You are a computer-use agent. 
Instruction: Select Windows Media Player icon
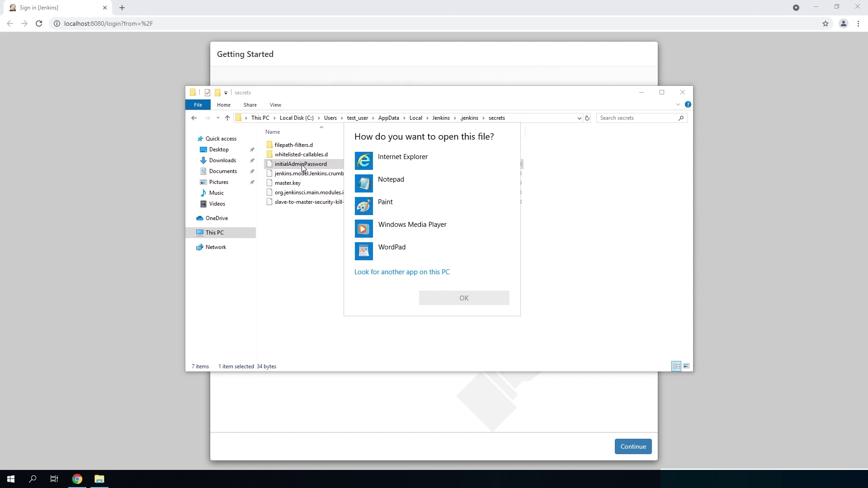pos(364,229)
